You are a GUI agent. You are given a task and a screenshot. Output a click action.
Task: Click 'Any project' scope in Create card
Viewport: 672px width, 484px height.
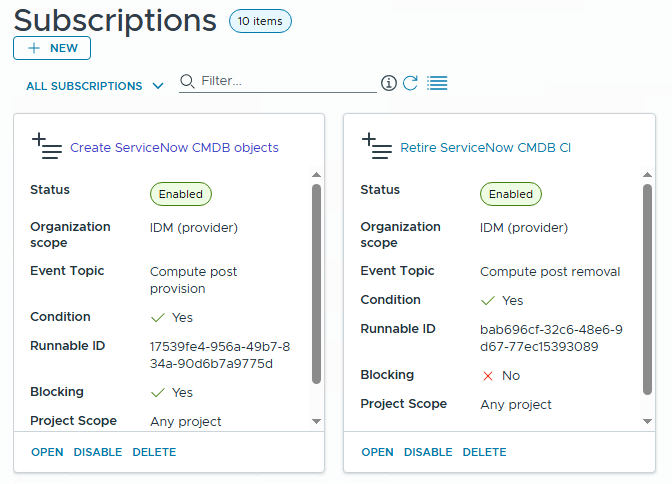(x=186, y=422)
